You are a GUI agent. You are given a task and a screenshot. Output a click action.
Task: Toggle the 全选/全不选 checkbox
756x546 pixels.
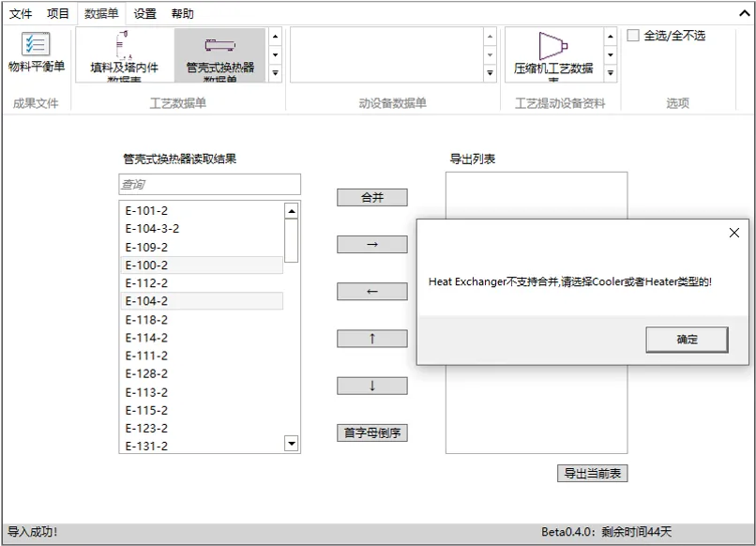click(632, 36)
